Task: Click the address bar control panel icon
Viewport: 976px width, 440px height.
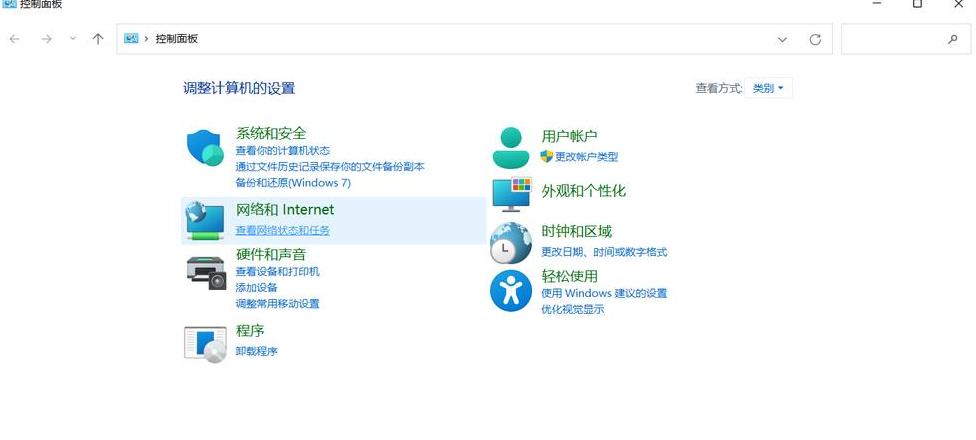Action: pos(131,39)
